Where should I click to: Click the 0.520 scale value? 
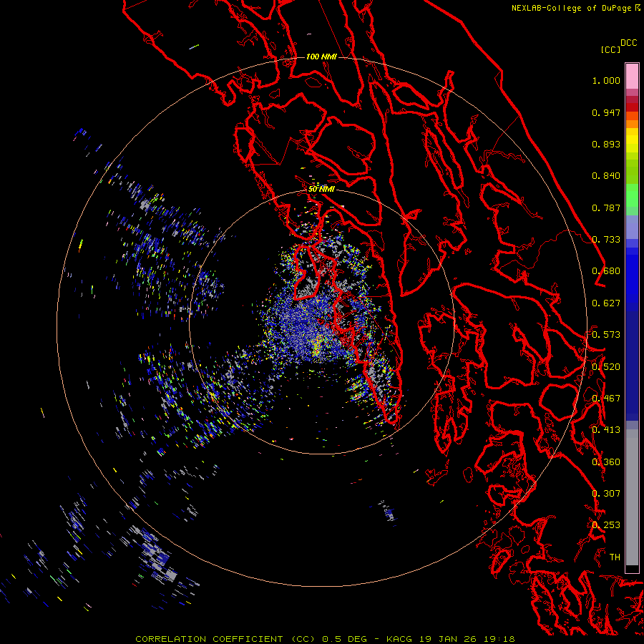tap(606, 367)
